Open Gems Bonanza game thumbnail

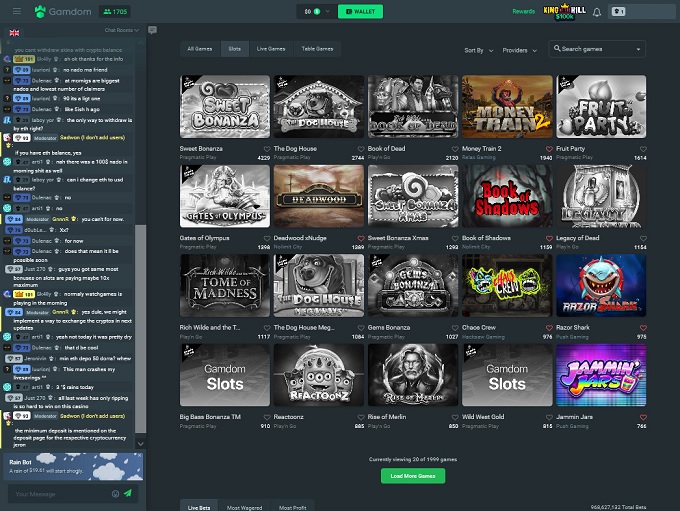[413, 285]
